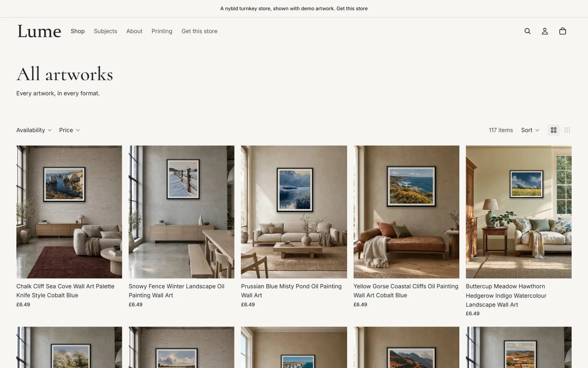Screen dimensions: 588x368
Task: Open Snowy Fence Winter Landscape product image
Action: [x=181, y=212]
